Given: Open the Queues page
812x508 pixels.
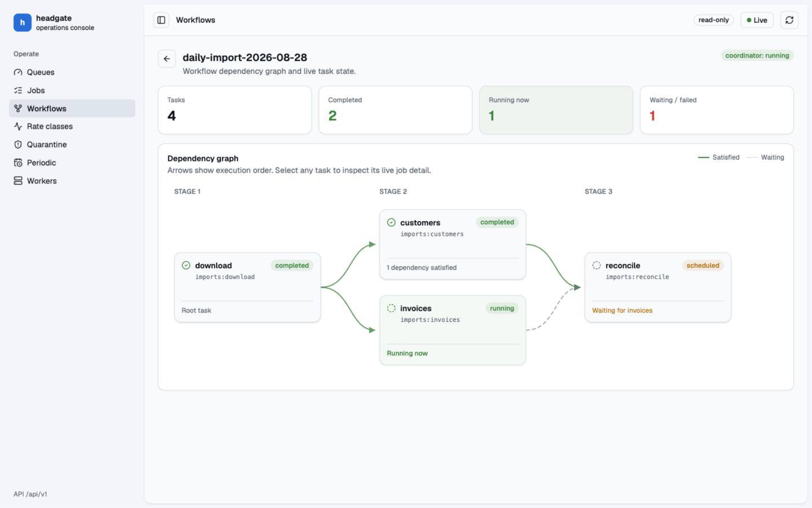Looking at the screenshot, I should pyautogui.click(x=72, y=72).
